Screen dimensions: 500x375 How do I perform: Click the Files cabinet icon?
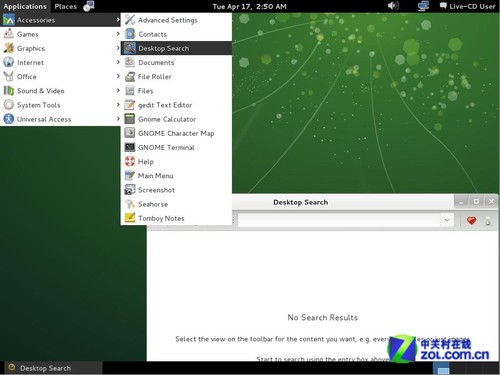(130, 91)
